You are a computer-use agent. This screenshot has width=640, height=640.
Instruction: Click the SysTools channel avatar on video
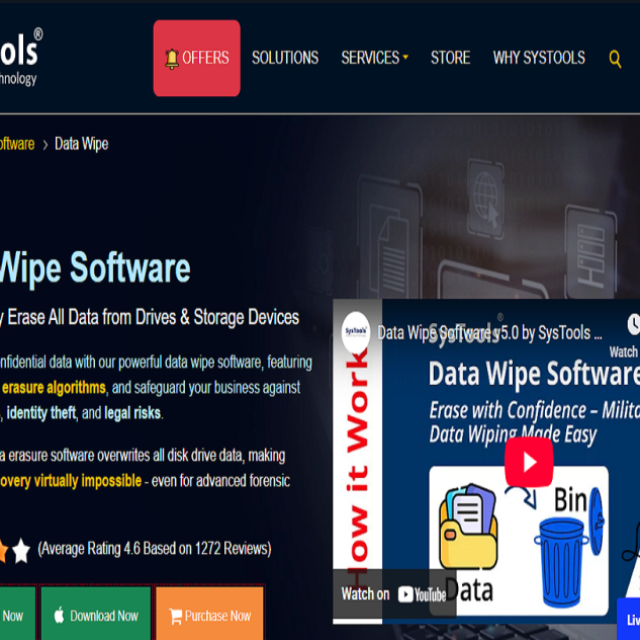coord(356,332)
